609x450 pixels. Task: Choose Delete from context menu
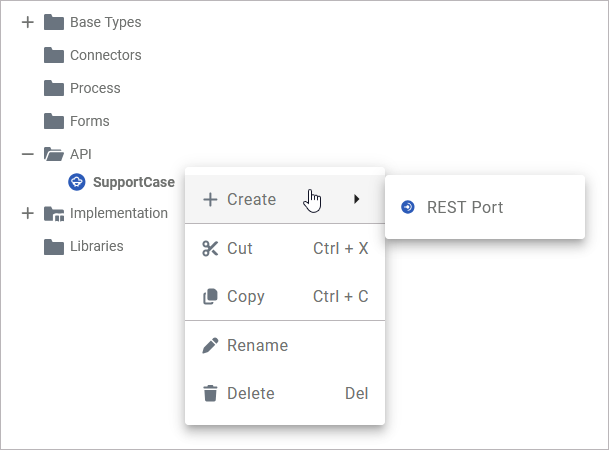pyautogui.click(x=250, y=394)
